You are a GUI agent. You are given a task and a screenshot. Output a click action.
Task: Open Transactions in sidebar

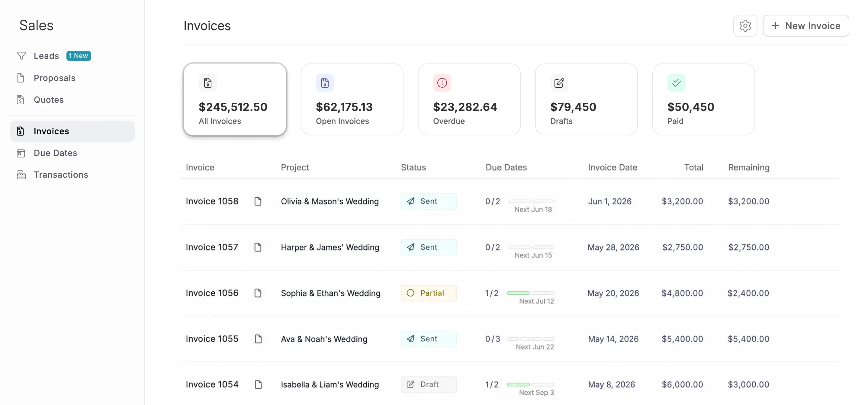coord(61,175)
